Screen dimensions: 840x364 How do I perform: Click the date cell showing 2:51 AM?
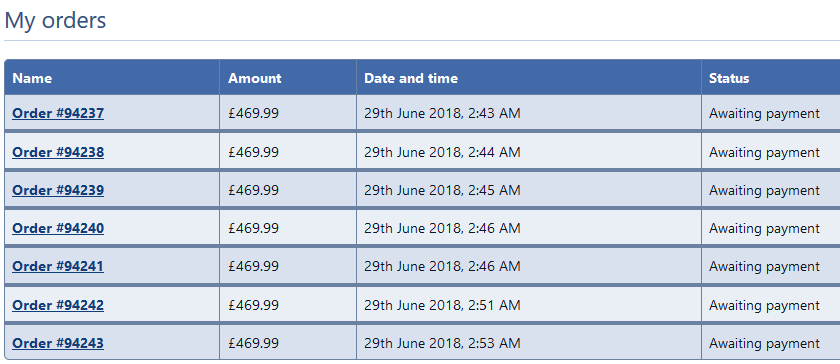tap(442, 305)
